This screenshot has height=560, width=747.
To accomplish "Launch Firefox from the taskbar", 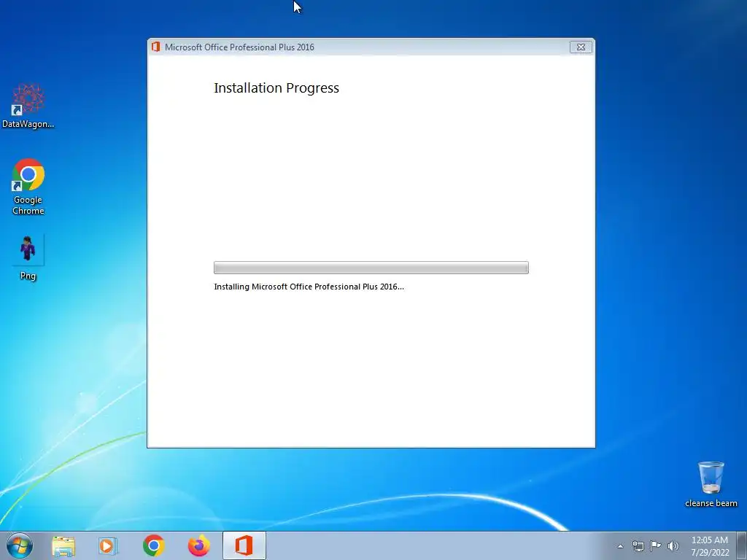I will [198, 545].
